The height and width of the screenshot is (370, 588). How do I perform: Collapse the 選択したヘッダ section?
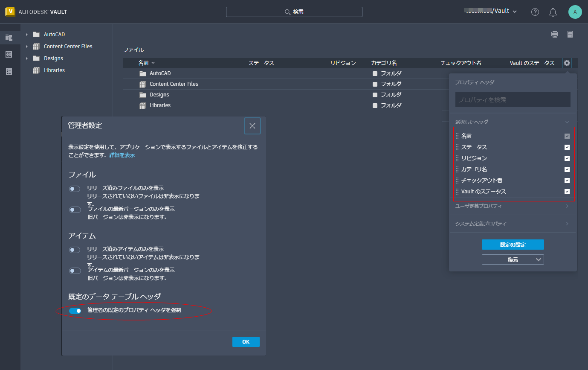(x=567, y=122)
